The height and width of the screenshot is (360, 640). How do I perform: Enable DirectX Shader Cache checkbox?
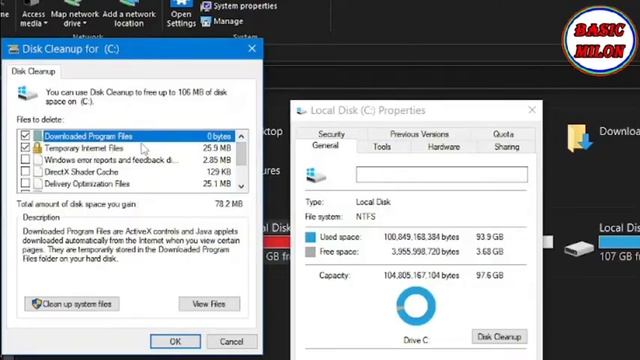[x=25, y=171]
